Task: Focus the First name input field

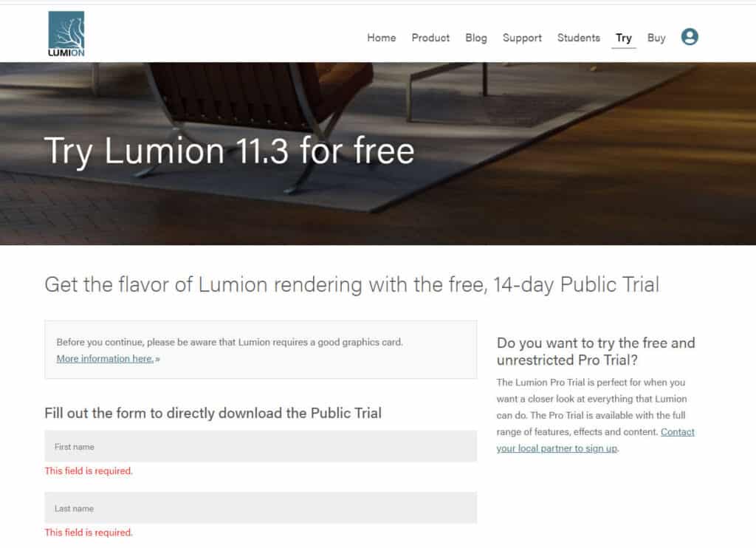Action: [x=261, y=446]
